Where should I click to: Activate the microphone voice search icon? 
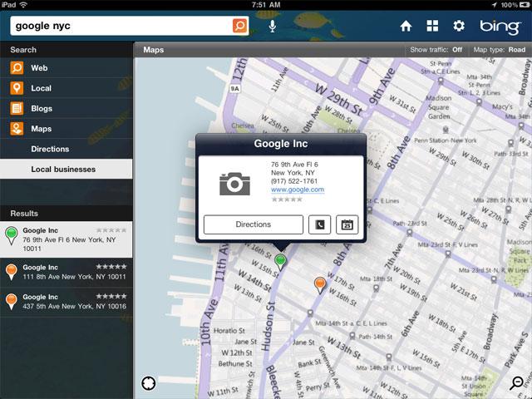point(272,26)
